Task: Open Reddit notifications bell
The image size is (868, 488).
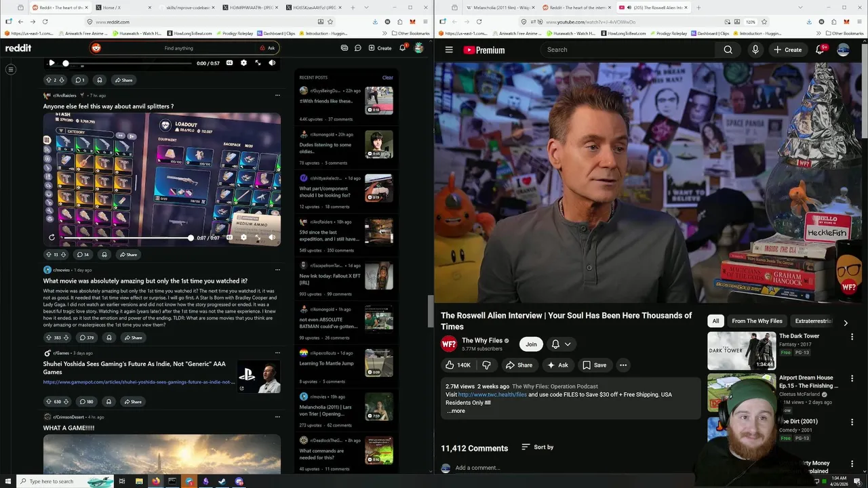Action: click(x=402, y=48)
